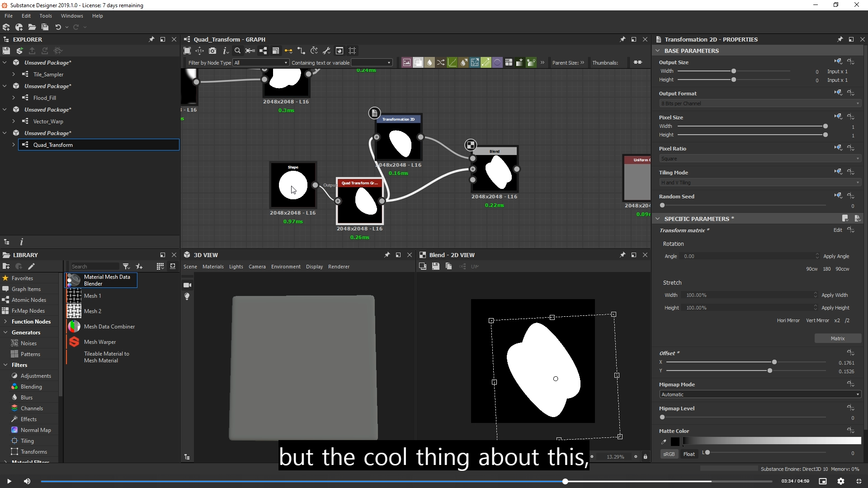This screenshot has width=868, height=488.
Task: Click the Matrix button
Action: tap(837, 338)
